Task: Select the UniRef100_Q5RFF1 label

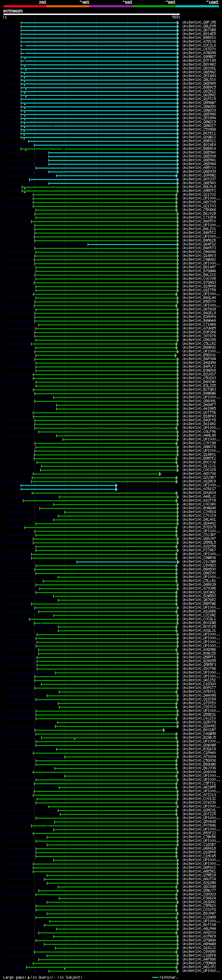Action: click(x=199, y=657)
